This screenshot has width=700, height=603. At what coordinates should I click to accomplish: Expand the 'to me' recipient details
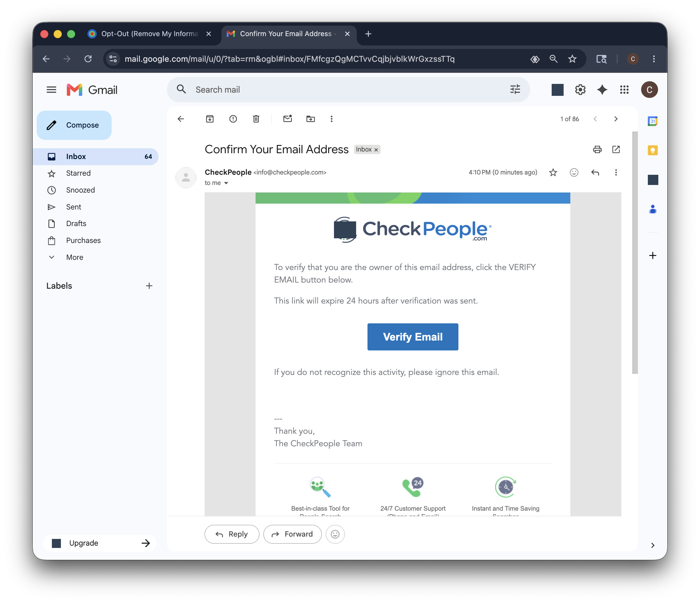(226, 183)
